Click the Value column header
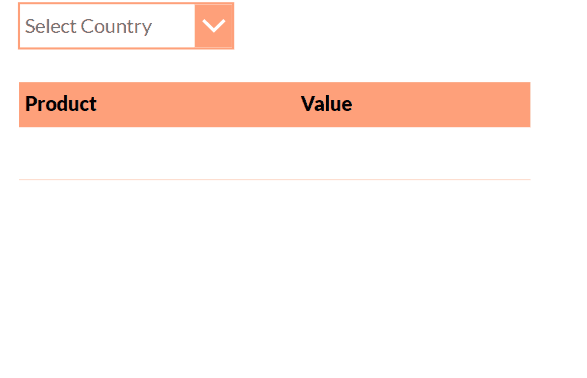Image resolution: width=587 pixels, height=378 pixels. (x=326, y=104)
